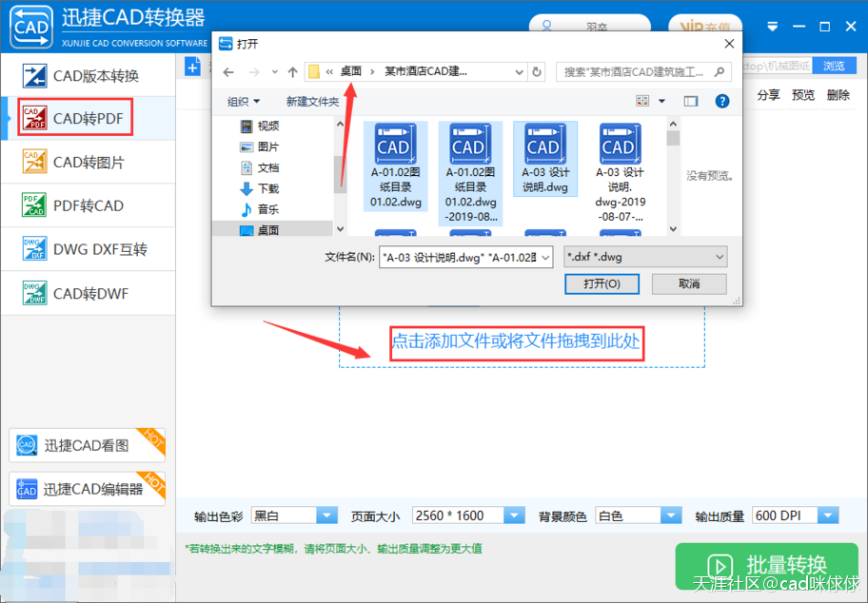
Task: Expand the address bar history dropdown
Action: coord(520,72)
